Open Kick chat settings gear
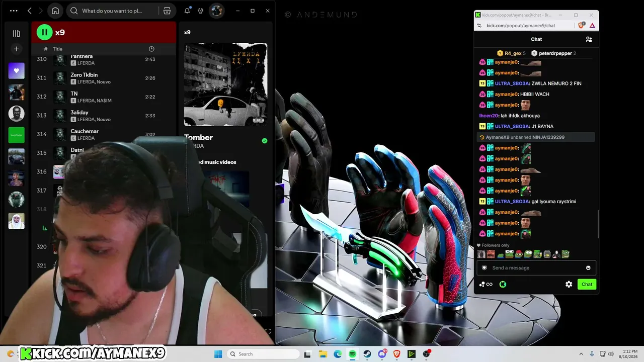644x362 pixels. click(x=569, y=285)
